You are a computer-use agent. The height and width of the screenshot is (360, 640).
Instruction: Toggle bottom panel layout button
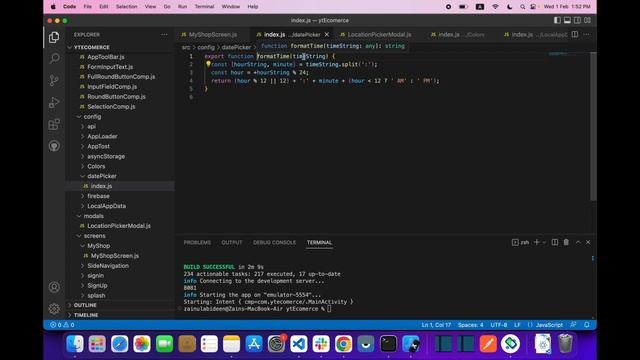click(x=567, y=20)
